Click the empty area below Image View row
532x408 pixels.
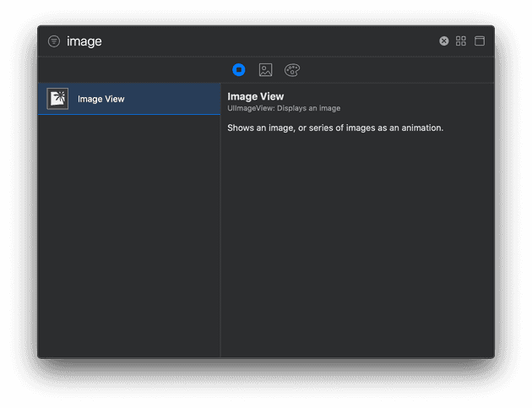point(129,236)
